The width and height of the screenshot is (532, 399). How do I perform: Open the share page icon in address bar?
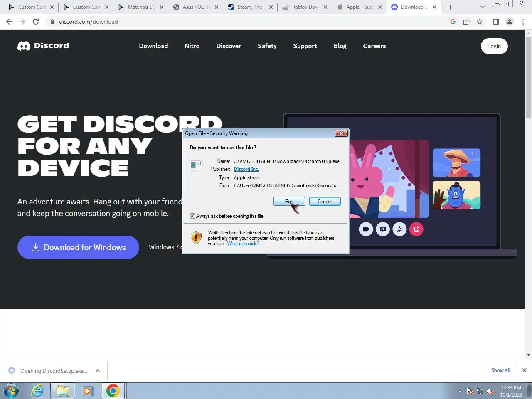point(466,22)
